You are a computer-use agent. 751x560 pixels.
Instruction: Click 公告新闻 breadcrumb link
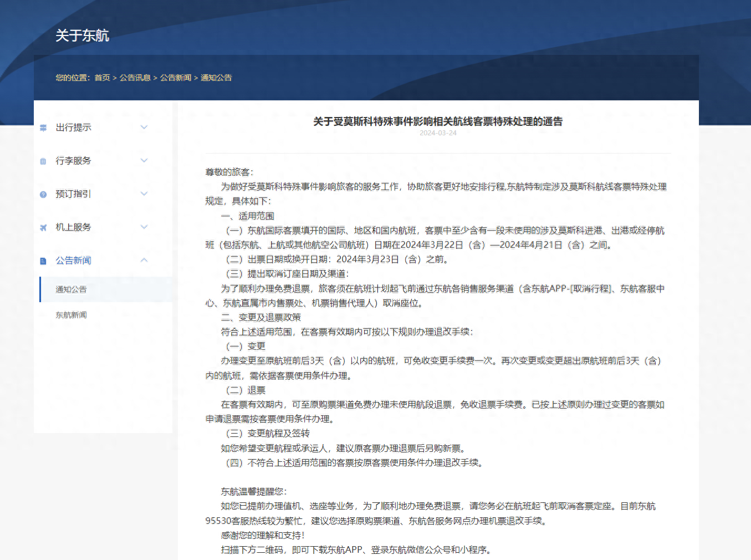175,78
